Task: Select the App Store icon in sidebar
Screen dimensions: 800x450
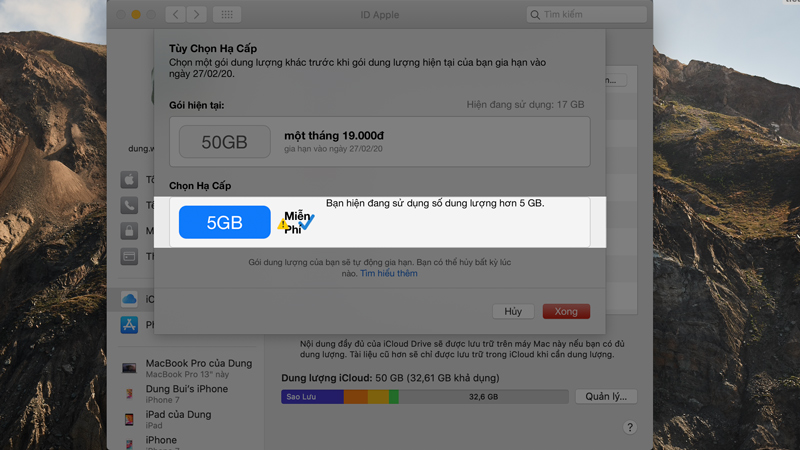Action: coord(129,325)
